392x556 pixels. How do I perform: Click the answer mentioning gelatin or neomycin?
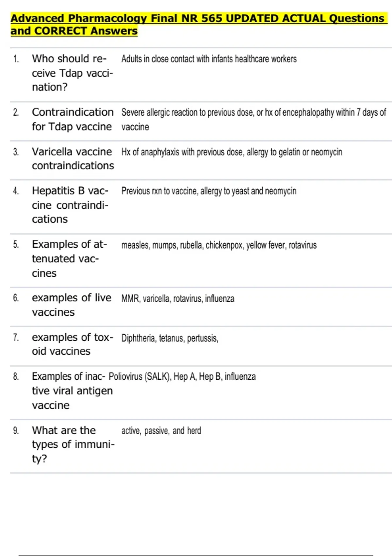(232, 152)
